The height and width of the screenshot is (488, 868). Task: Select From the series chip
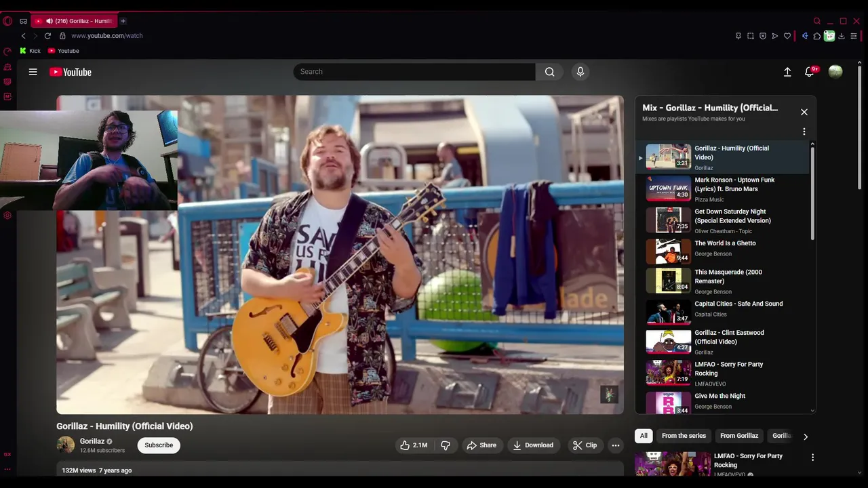point(684,436)
